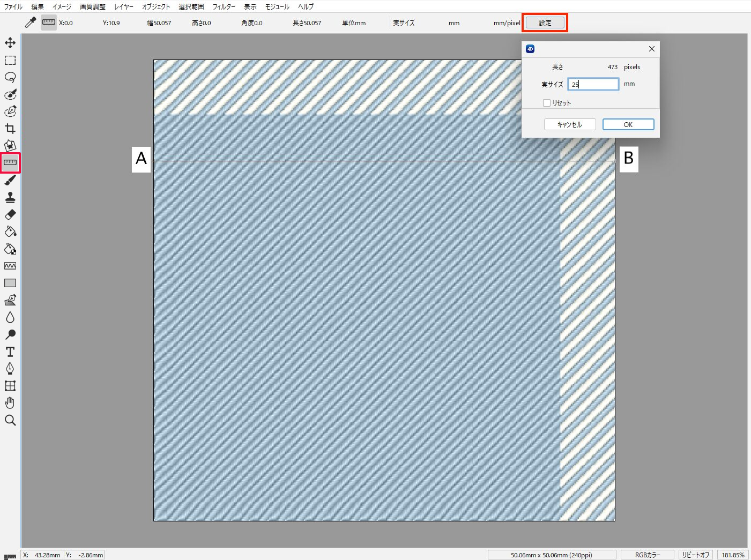
Task: Open the フィルター menu
Action: [224, 6]
